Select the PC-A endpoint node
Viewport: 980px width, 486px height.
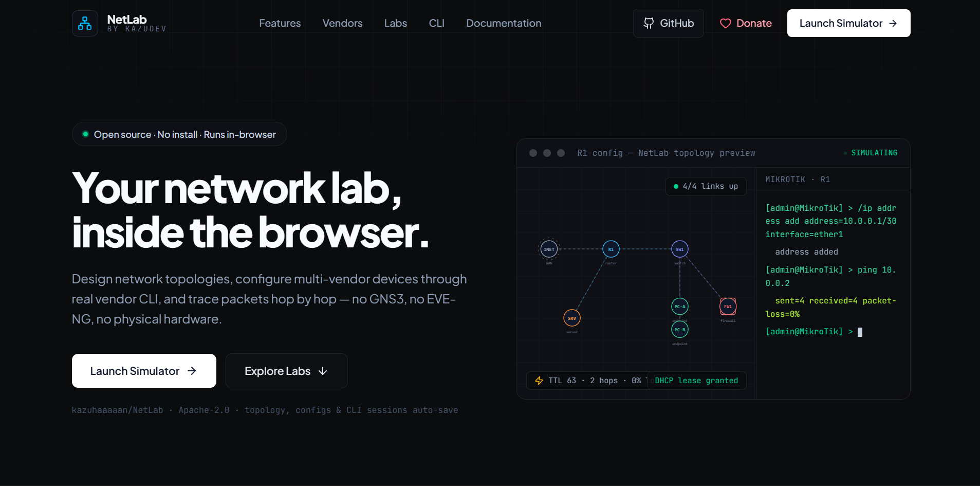[679, 307]
